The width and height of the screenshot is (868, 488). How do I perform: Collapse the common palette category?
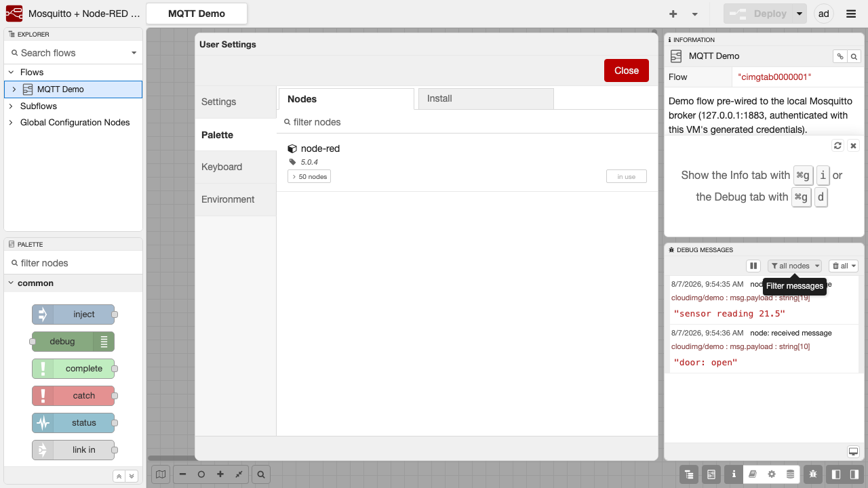(x=73, y=283)
